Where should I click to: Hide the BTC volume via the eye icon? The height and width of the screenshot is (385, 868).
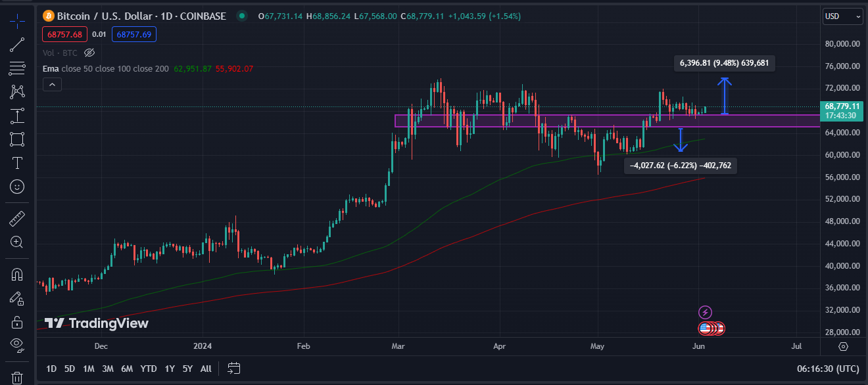[89, 53]
